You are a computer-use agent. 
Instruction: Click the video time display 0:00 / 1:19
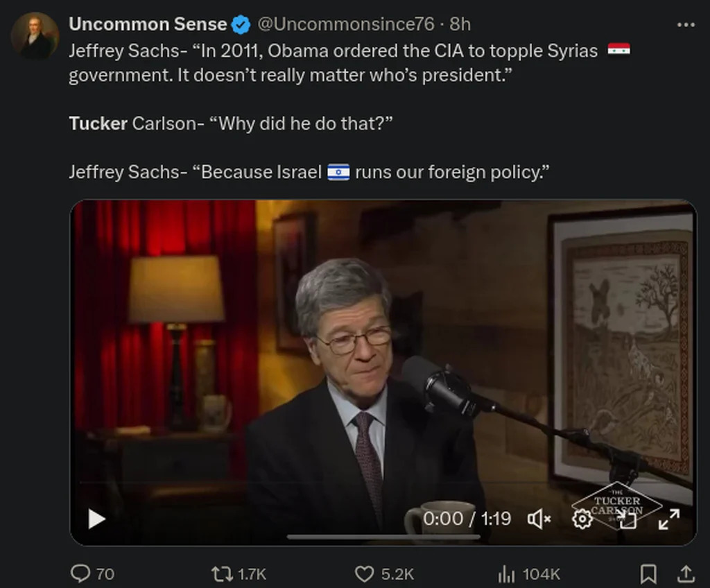467,519
